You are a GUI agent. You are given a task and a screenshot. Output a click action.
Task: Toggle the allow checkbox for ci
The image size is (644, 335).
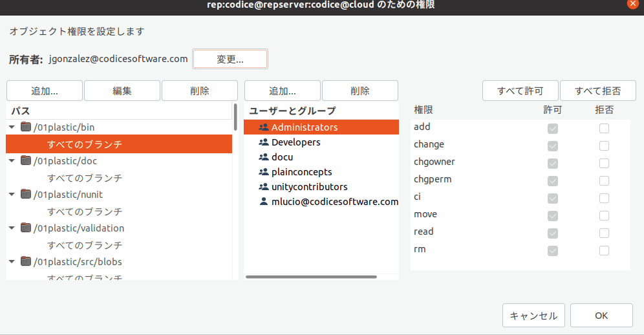553,199
